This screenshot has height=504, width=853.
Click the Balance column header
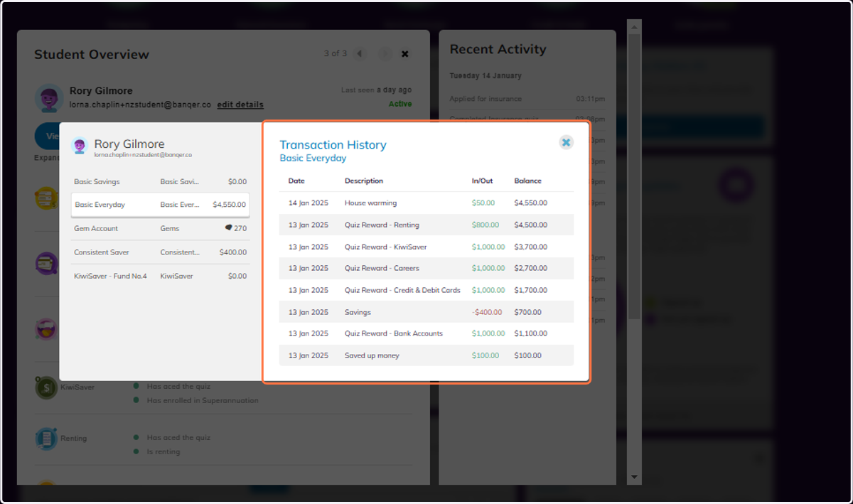tap(528, 181)
